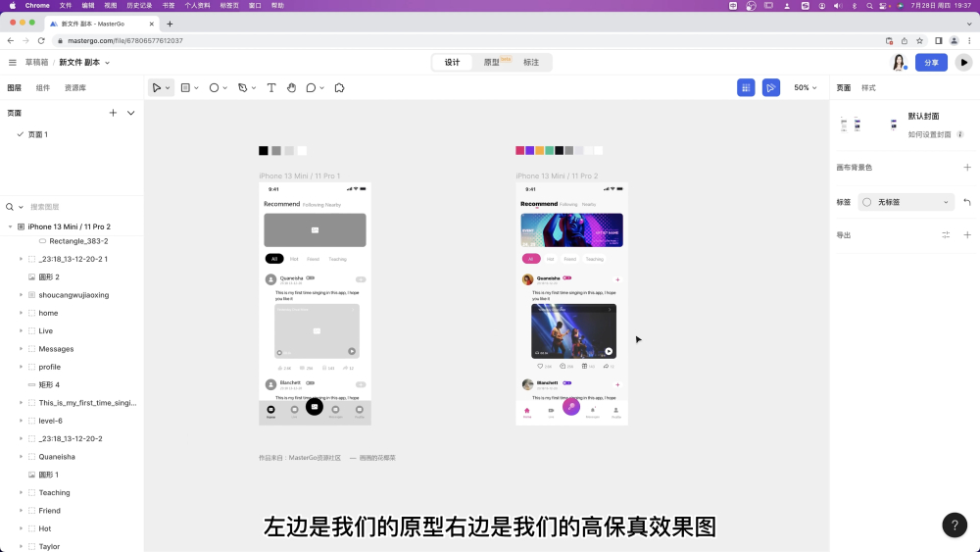Image resolution: width=980 pixels, height=552 pixels.
Task: Add a new page with plus icon
Action: click(x=113, y=113)
